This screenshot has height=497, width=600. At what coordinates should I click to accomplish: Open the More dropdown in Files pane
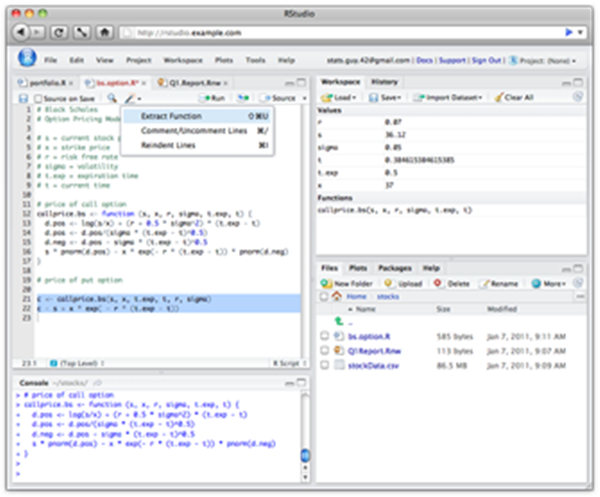click(x=549, y=284)
